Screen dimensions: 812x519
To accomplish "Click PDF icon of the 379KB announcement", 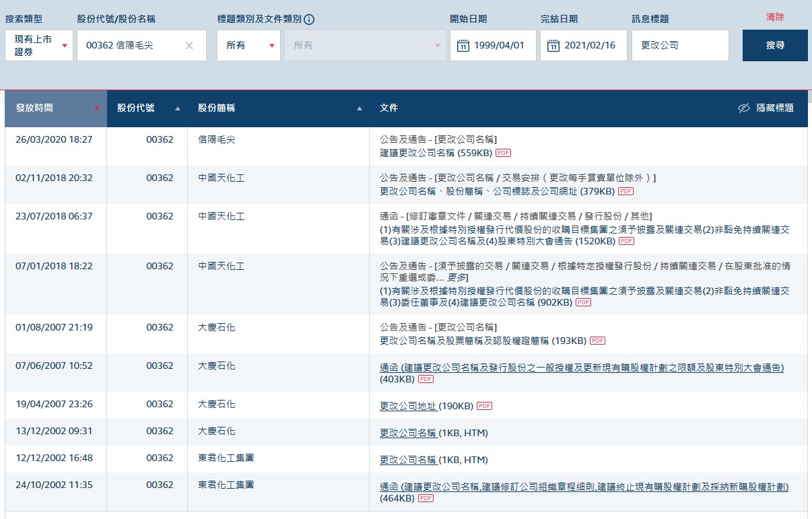I will (626, 191).
